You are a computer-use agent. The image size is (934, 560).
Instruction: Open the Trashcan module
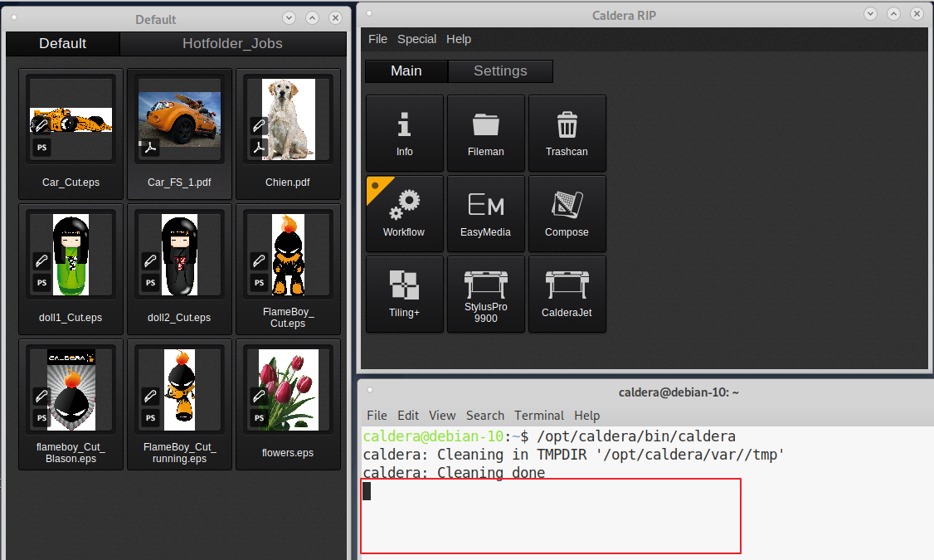567,133
